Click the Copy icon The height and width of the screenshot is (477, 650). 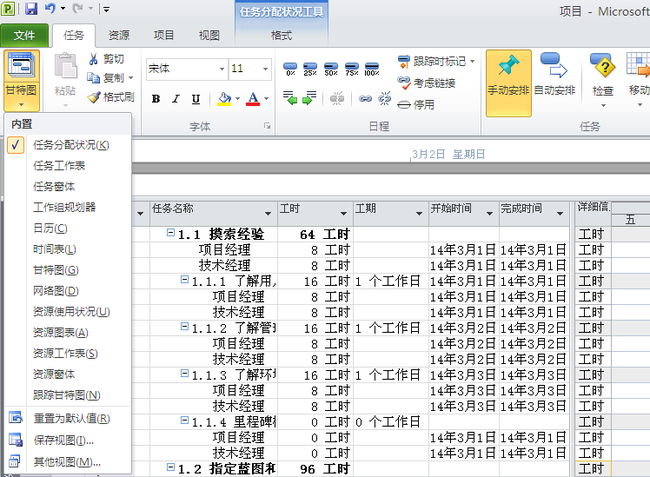(94, 77)
